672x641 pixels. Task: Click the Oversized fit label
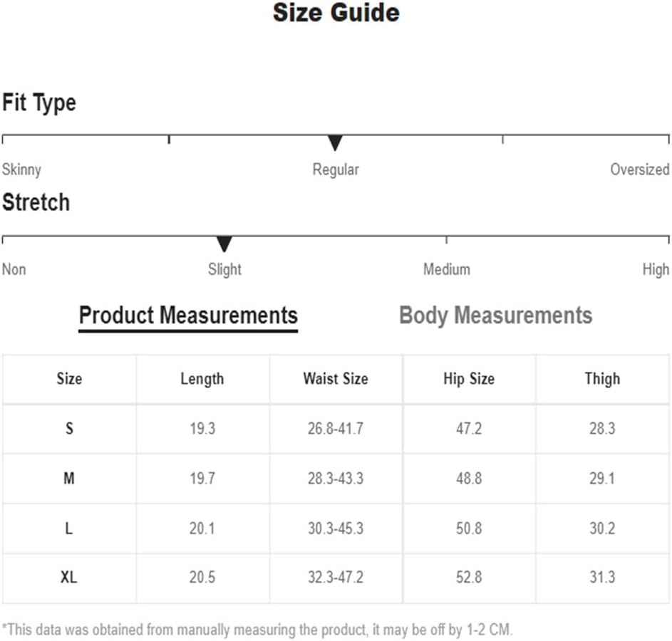pyautogui.click(x=640, y=169)
